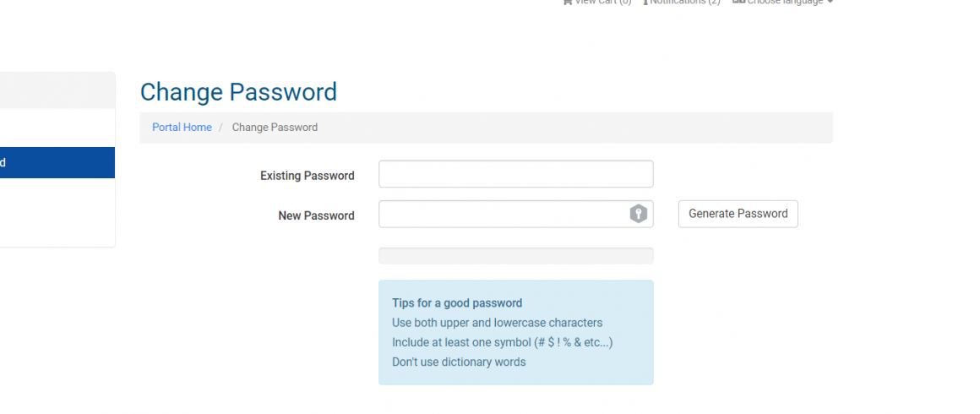Go to Portal Home breadcrumb
980x414 pixels.
[x=182, y=128]
